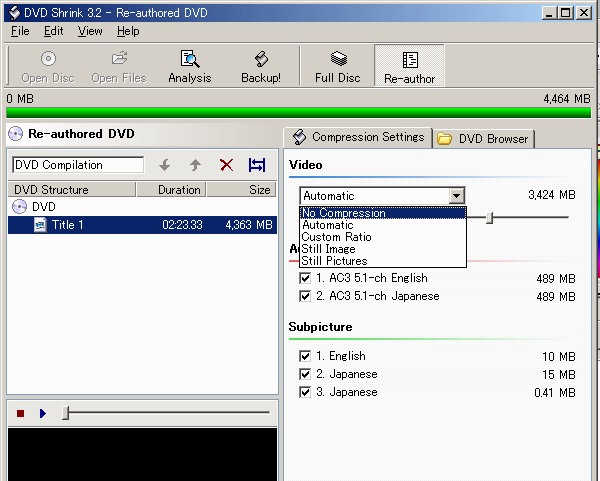The image size is (600, 481).
Task: Switch to the DVD Browser tab
Action: click(x=486, y=138)
